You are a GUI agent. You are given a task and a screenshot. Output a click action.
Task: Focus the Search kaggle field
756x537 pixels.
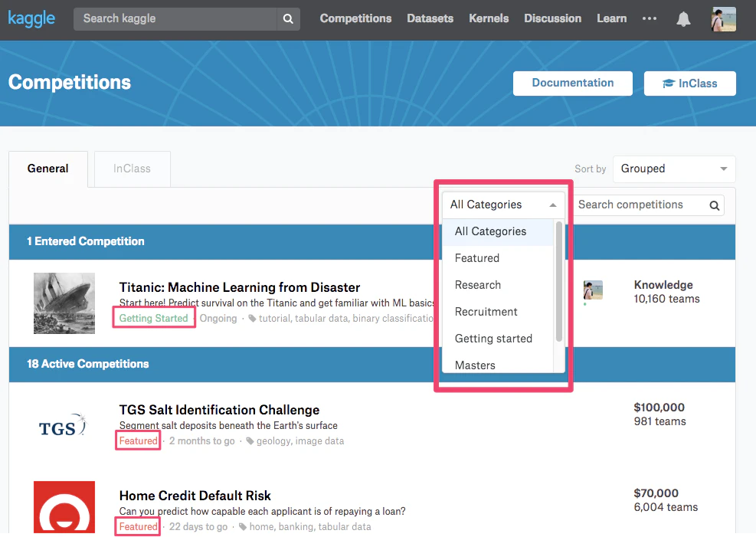175,19
